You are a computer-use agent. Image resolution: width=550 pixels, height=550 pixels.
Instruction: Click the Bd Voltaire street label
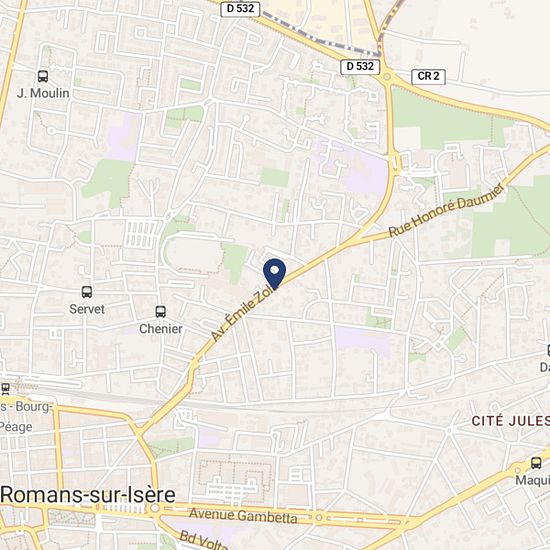[203, 541]
